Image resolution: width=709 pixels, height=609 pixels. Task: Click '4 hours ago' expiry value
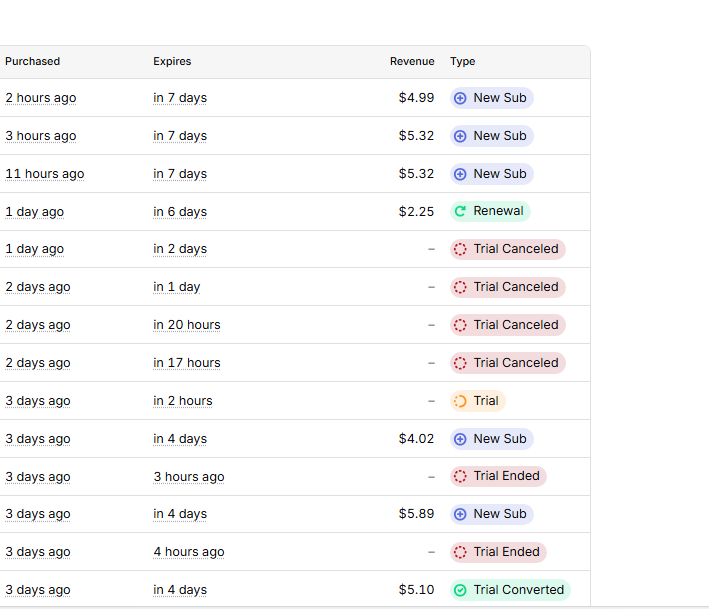(x=189, y=552)
